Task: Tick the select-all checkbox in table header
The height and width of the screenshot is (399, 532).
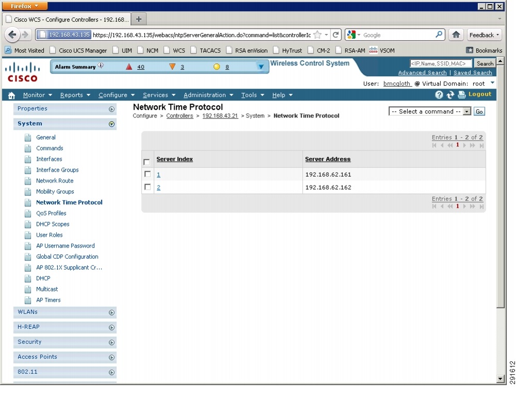Action: (146, 162)
